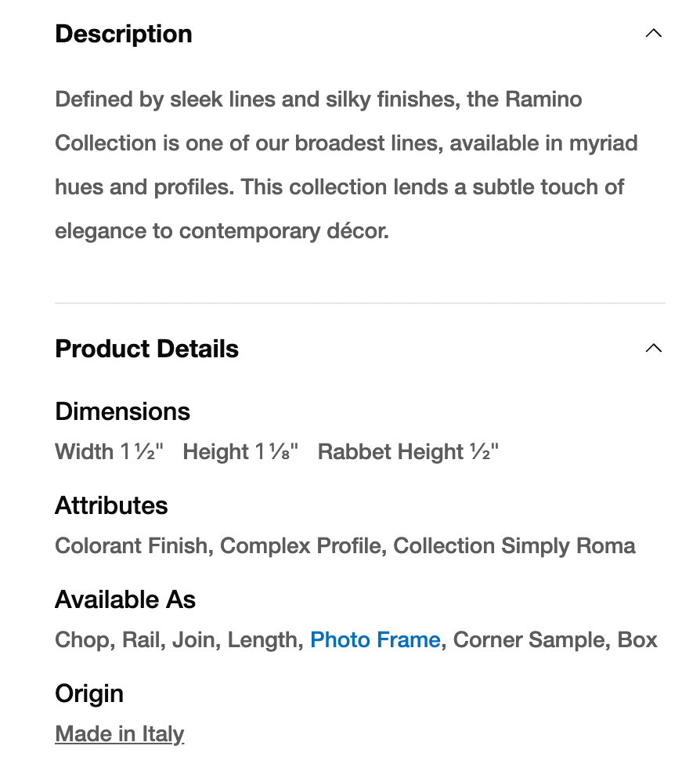
Task: Click the Rabbet Height ½" text
Action: click(408, 452)
